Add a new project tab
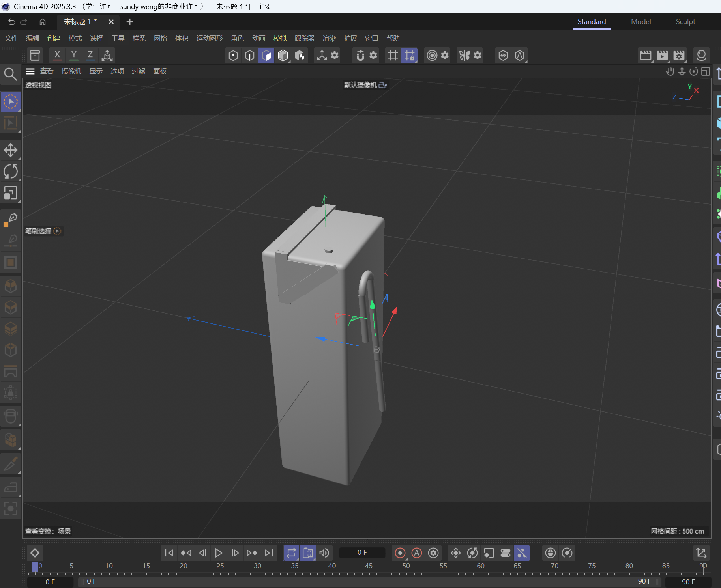 point(129,22)
